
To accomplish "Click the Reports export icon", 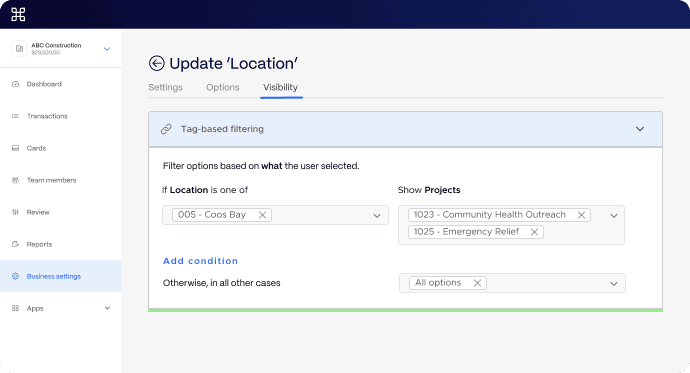I will coord(15,244).
